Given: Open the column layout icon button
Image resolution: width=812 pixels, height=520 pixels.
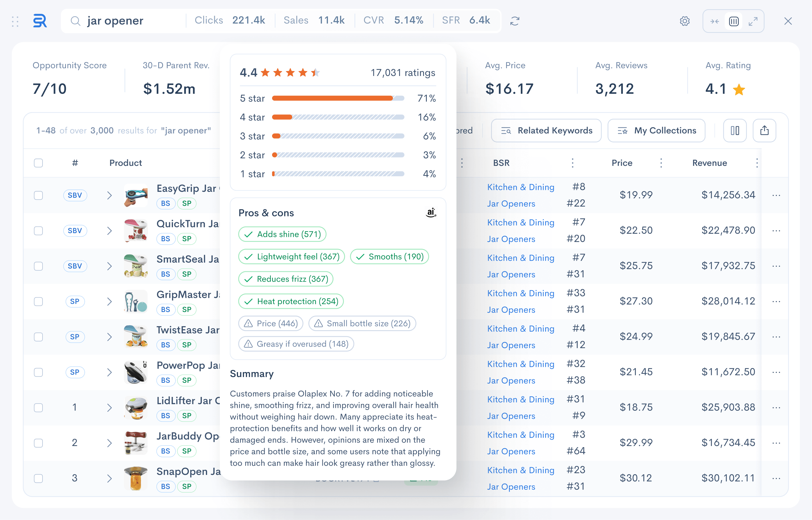Looking at the screenshot, I should (735, 130).
